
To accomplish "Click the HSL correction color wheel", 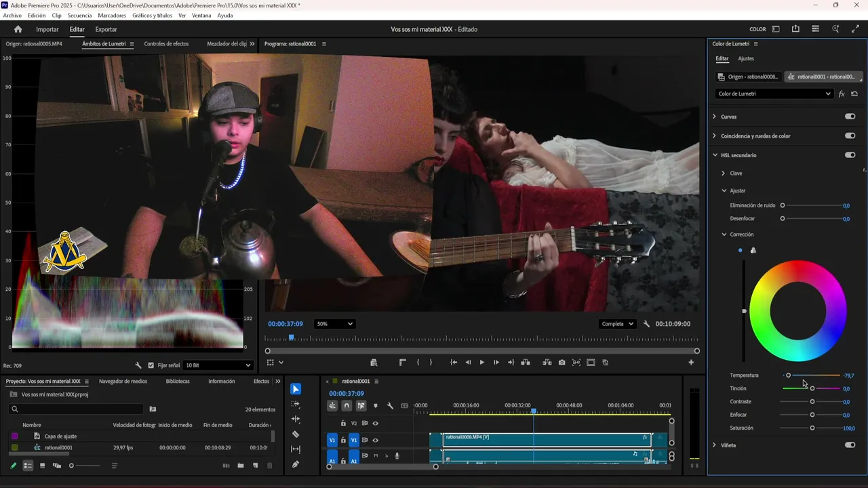I will coord(797,311).
